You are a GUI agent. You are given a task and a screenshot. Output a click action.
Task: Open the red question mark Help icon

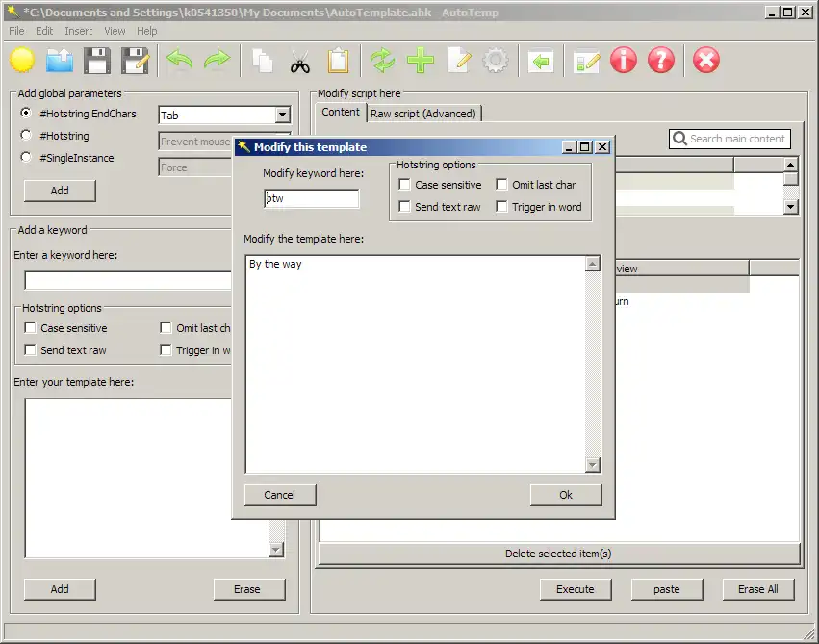[x=661, y=60]
